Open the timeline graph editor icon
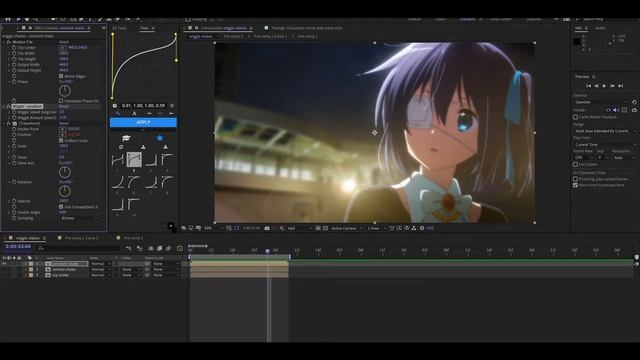The image size is (640, 360). (x=180, y=248)
